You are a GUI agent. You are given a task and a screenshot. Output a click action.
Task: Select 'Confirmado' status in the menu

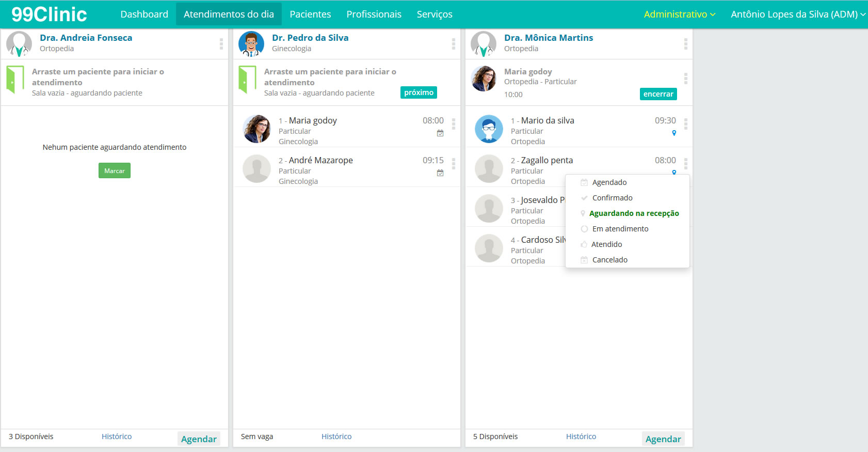612,198
